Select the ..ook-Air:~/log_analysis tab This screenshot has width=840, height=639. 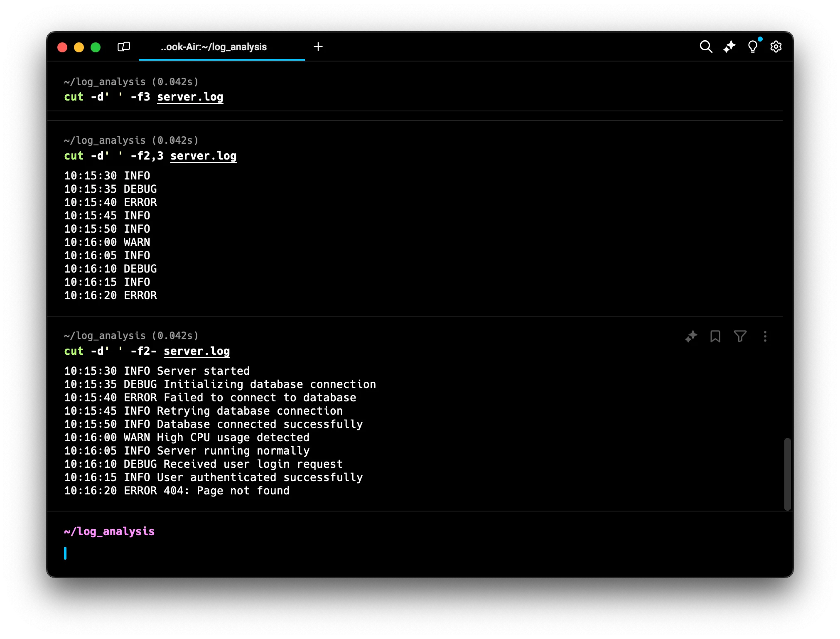pos(214,47)
